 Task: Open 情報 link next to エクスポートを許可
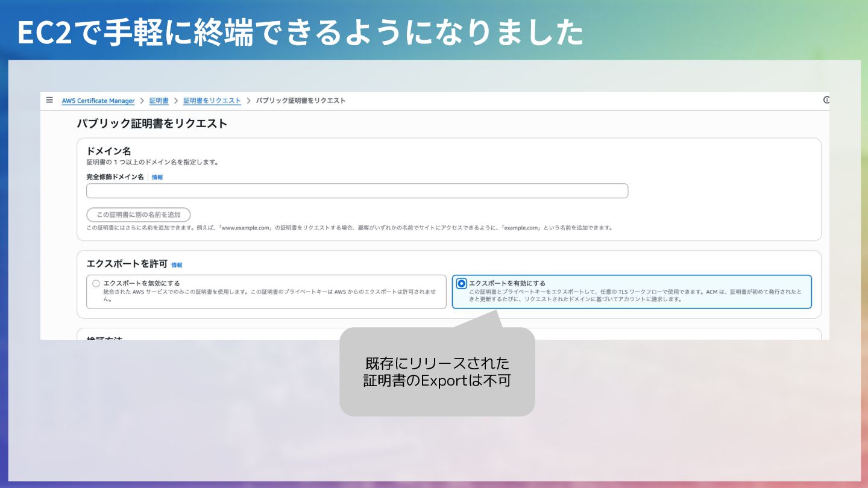tap(177, 264)
